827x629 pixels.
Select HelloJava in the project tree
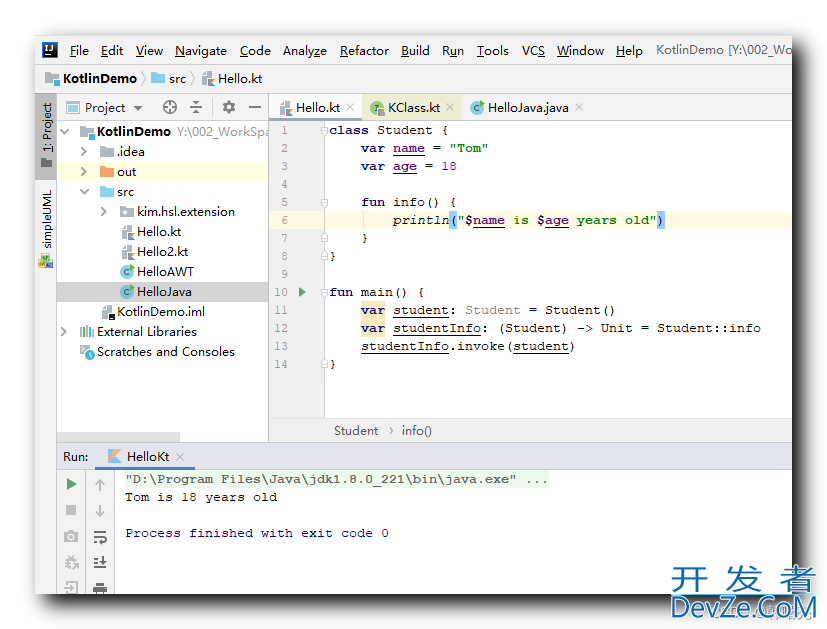(162, 292)
